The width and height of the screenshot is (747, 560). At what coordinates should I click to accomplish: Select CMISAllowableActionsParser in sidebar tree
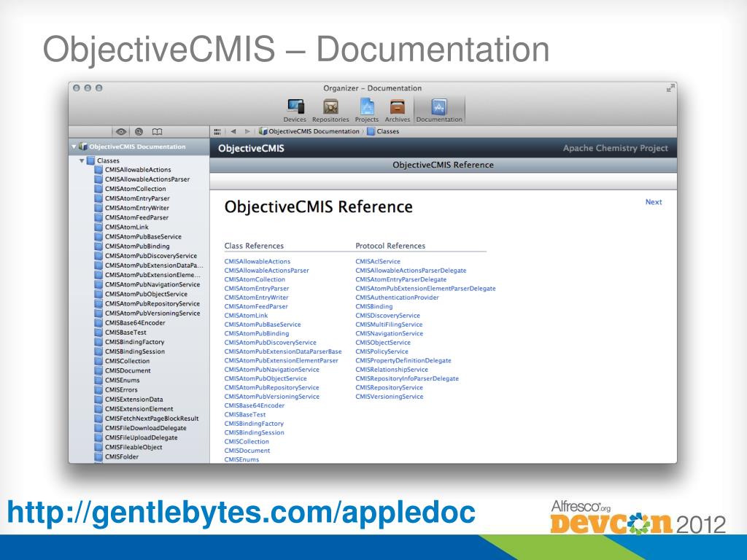142,179
